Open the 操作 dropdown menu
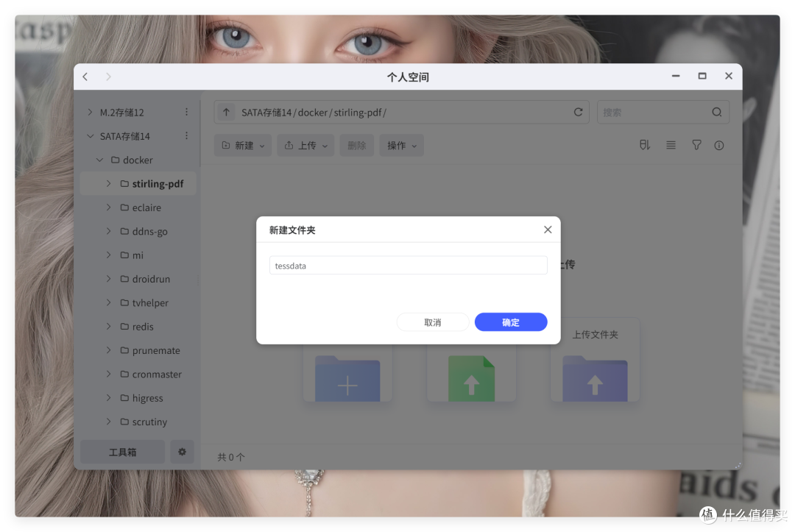795x532 pixels. [x=402, y=146]
